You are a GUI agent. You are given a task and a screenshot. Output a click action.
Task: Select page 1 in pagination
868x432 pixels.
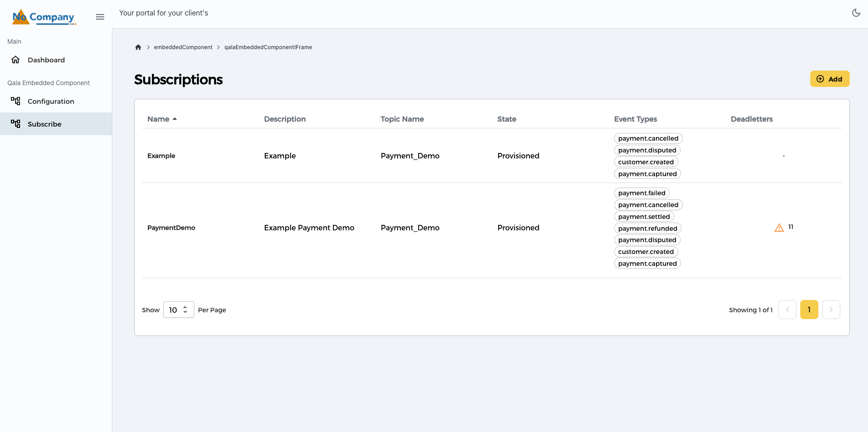pos(809,310)
